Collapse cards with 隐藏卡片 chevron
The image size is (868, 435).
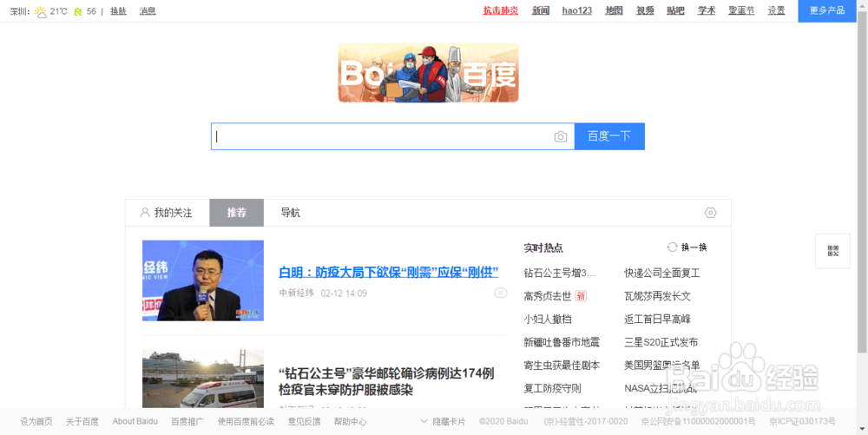tap(424, 421)
